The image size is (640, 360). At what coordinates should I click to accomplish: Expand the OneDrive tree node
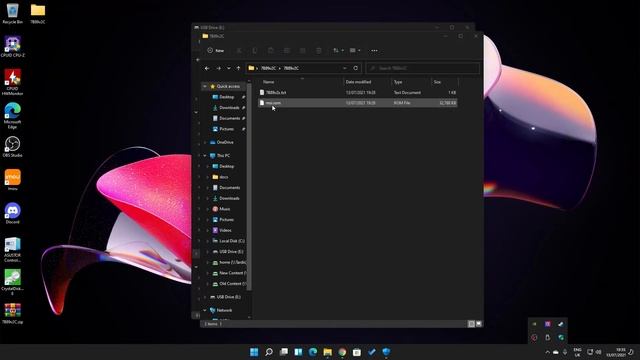tap(205, 142)
